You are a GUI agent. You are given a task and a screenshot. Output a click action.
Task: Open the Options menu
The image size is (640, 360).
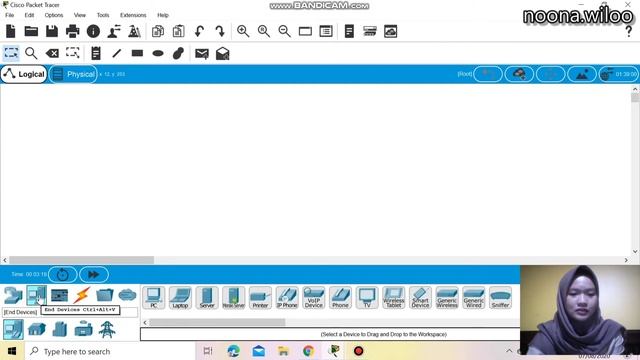[54, 15]
